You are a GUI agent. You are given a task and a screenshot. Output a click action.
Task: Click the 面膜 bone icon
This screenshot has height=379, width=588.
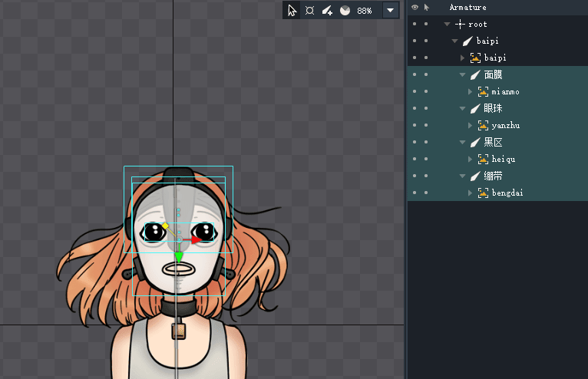pos(475,75)
